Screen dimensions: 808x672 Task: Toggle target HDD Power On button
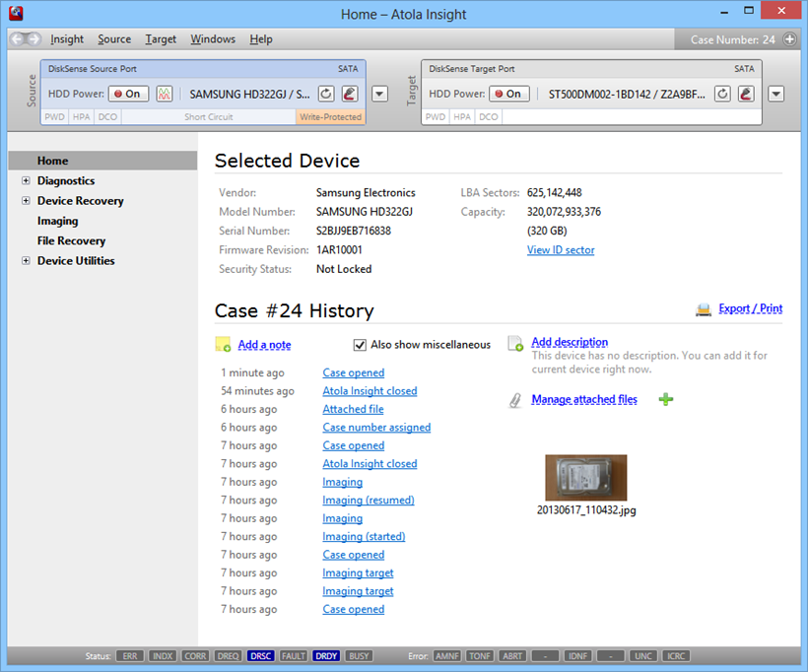[x=509, y=94]
